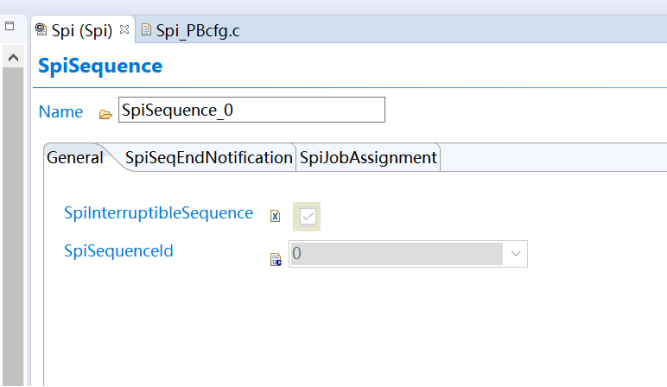This screenshot has width=667, height=387.
Task: Click the restore-view icon at the top left
Action: [9, 26]
